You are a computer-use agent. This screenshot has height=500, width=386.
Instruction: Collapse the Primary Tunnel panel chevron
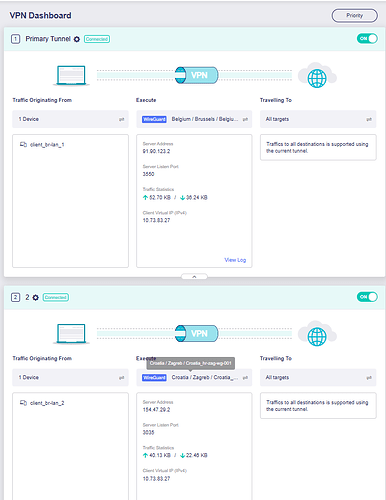point(194,277)
